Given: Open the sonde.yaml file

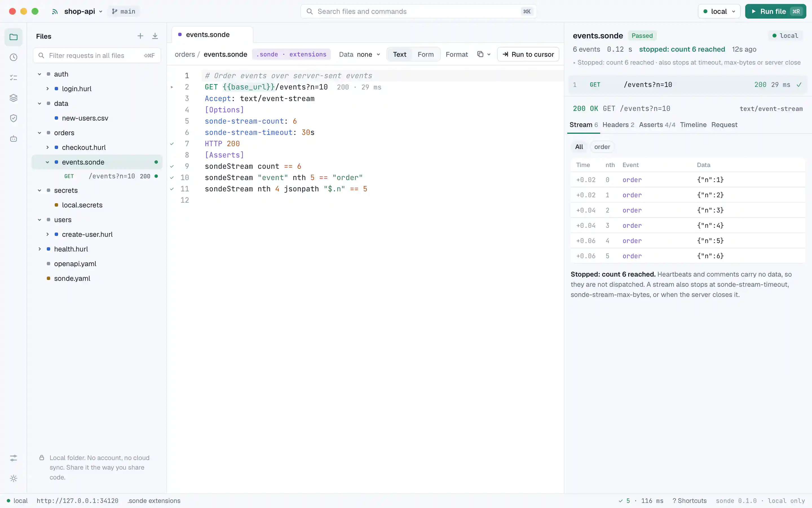Looking at the screenshot, I should point(72,278).
